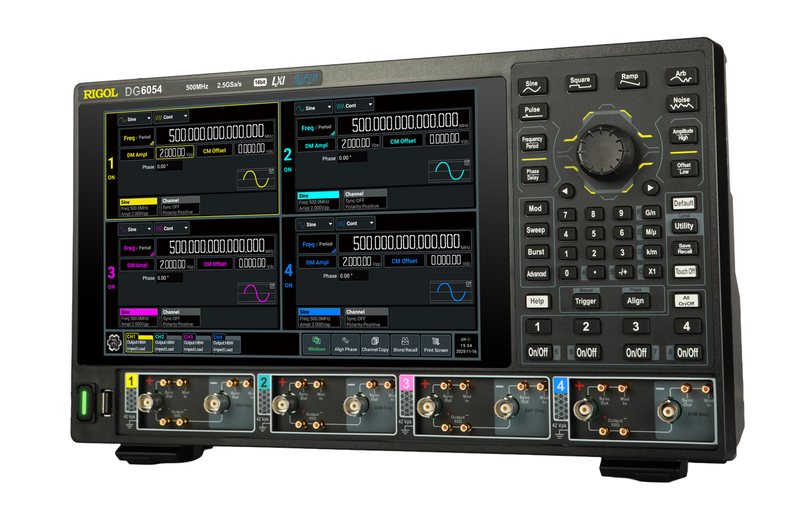This screenshot has width=812, height=514.
Task: Toggle channel 4 On/Off hardware key
Action: 687,352
